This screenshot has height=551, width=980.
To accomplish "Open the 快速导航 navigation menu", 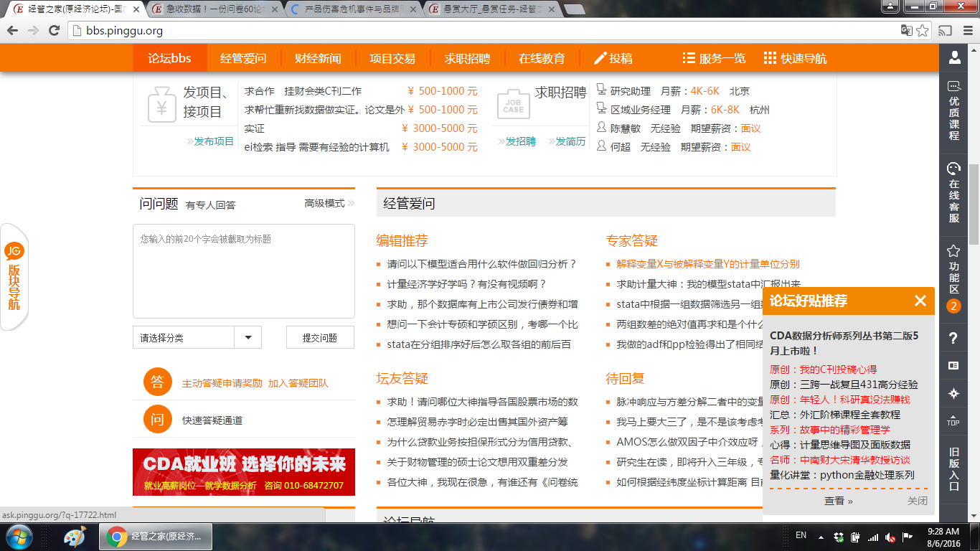I will (x=795, y=59).
